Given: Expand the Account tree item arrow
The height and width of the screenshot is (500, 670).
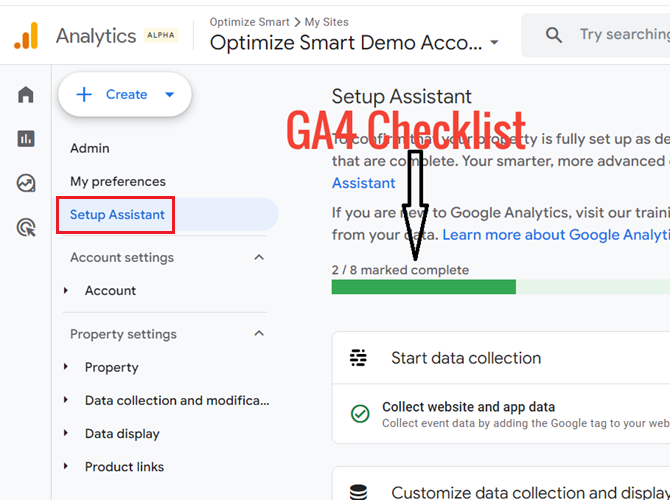Looking at the screenshot, I should pyautogui.click(x=66, y=291).
